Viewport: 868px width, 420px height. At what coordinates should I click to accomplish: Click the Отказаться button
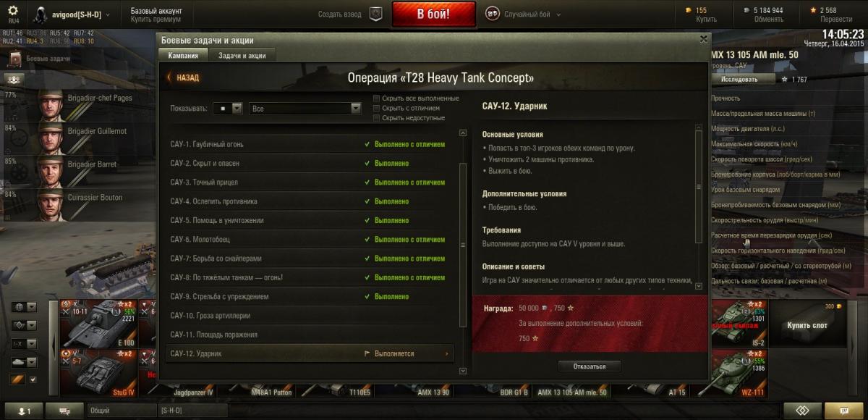point(590,366)
